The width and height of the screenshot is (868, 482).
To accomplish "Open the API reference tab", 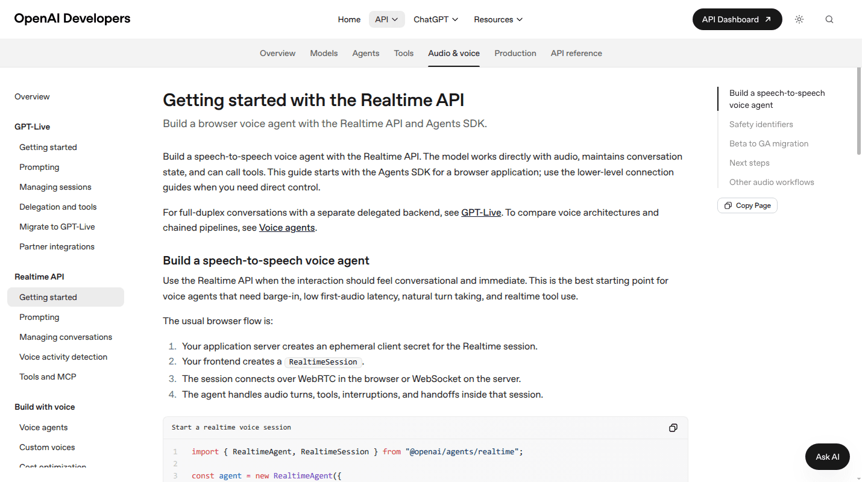I will [576, 53].
